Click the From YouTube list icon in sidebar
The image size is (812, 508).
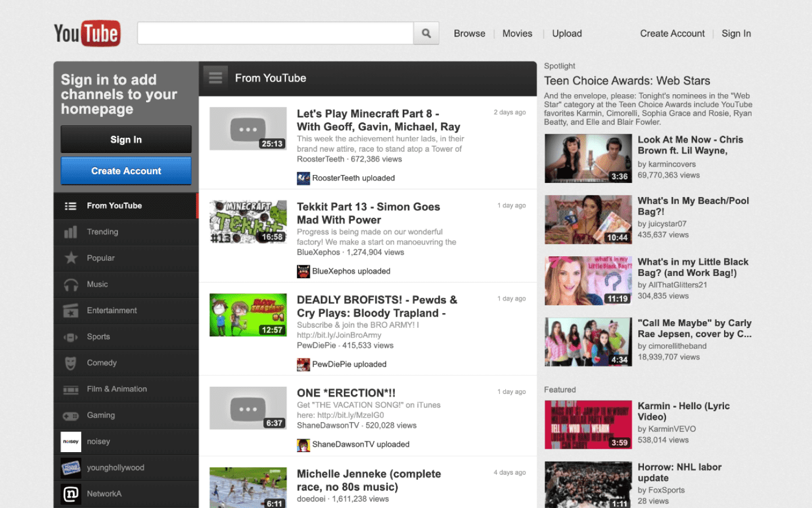tap(70, 206)
